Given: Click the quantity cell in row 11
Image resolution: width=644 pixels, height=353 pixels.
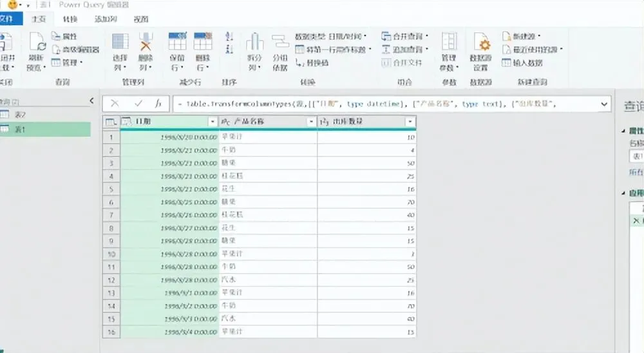Looking at the screenshot, I should 367,267.
